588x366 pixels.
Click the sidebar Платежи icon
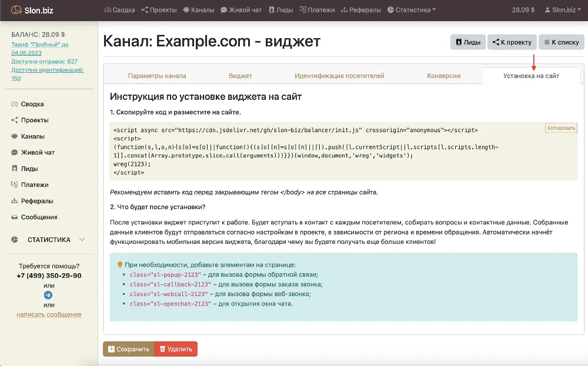[x=14, y=184]
